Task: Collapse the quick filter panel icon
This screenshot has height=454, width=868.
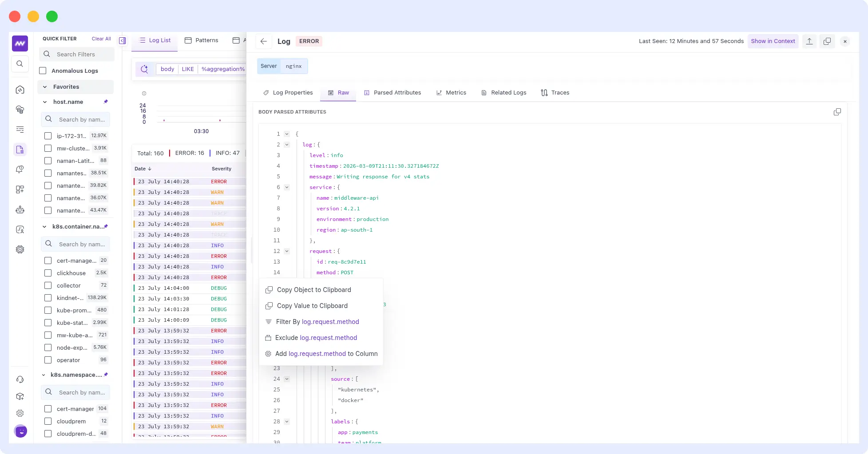Action: [123, 41]
